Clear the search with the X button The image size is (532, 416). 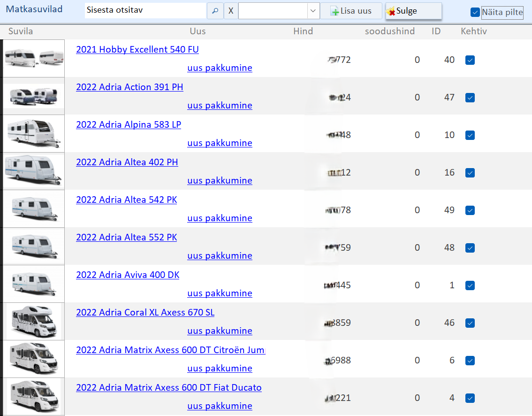(x=231, y=11)
